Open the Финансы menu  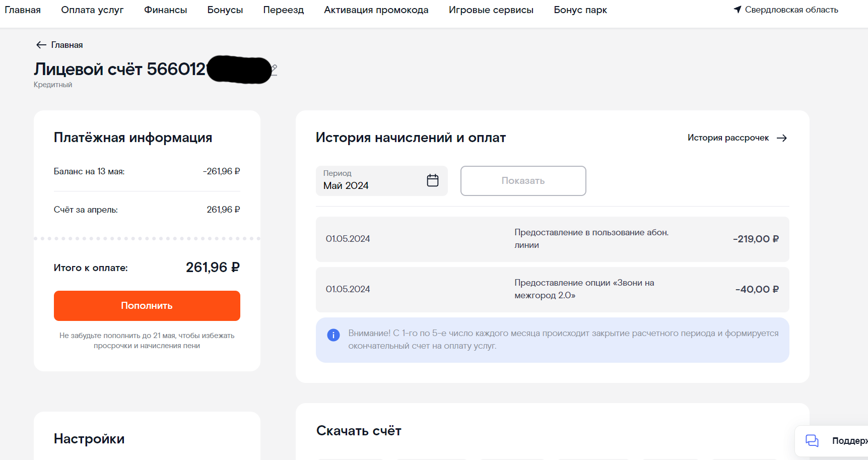point(165,10)
